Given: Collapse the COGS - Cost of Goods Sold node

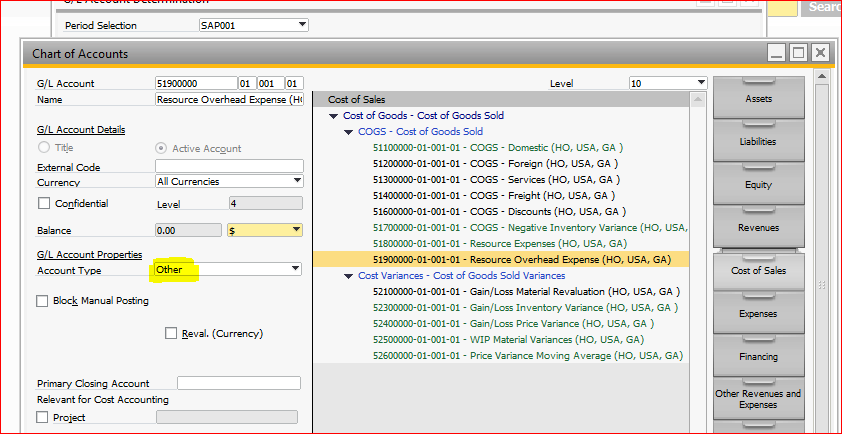Looking at the screenshot, I should [x=348, y=132].
